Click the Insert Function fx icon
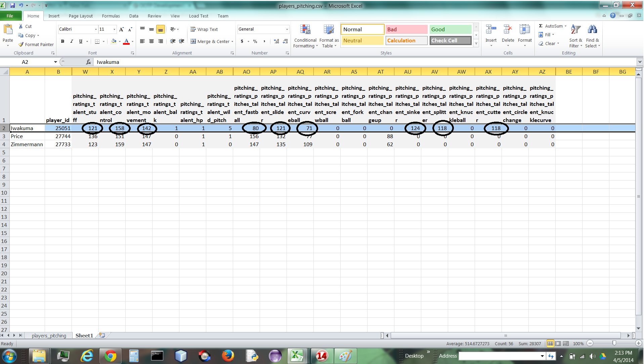The width and height of the screenshot is (644, 364). point(89,62)
